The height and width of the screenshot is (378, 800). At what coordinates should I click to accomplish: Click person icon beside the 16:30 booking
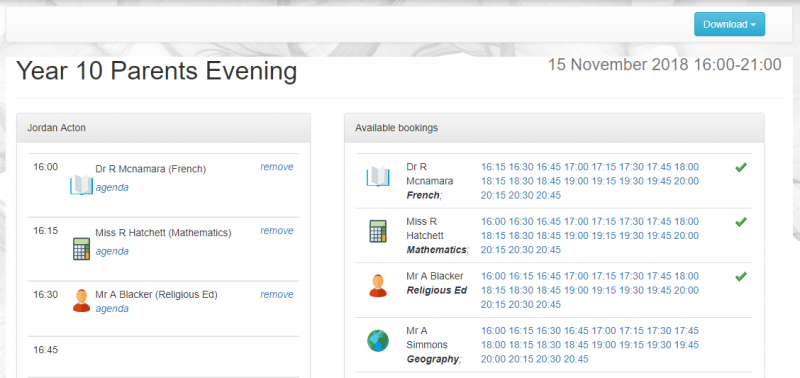click(x=81, y=300)
